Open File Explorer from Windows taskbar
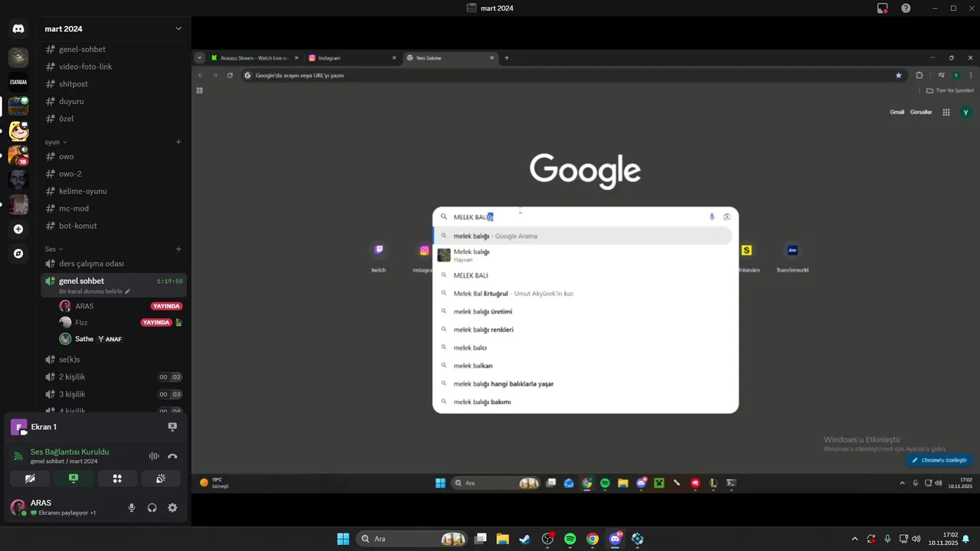The image size is (980, 551). pos(502,539)
